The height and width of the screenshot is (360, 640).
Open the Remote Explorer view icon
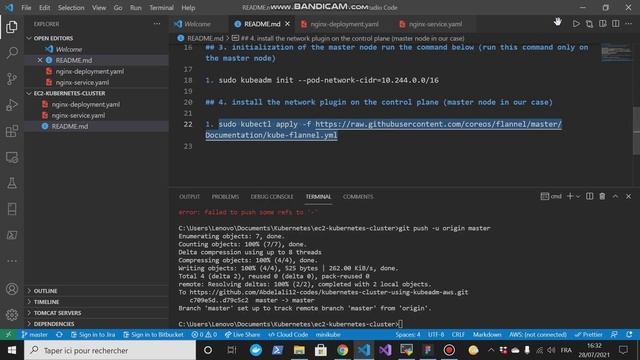pos(12,157)
